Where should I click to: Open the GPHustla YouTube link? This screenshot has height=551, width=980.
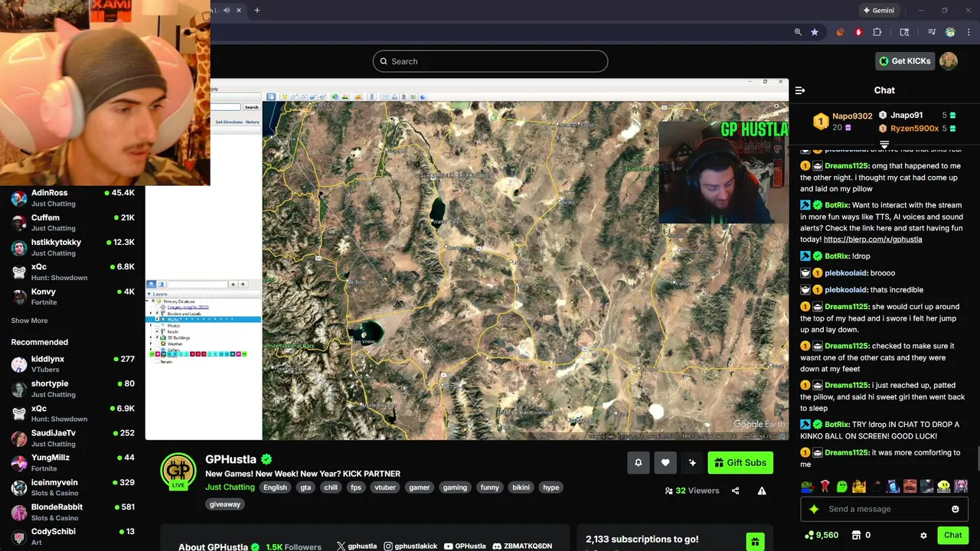tap(465, 546)
